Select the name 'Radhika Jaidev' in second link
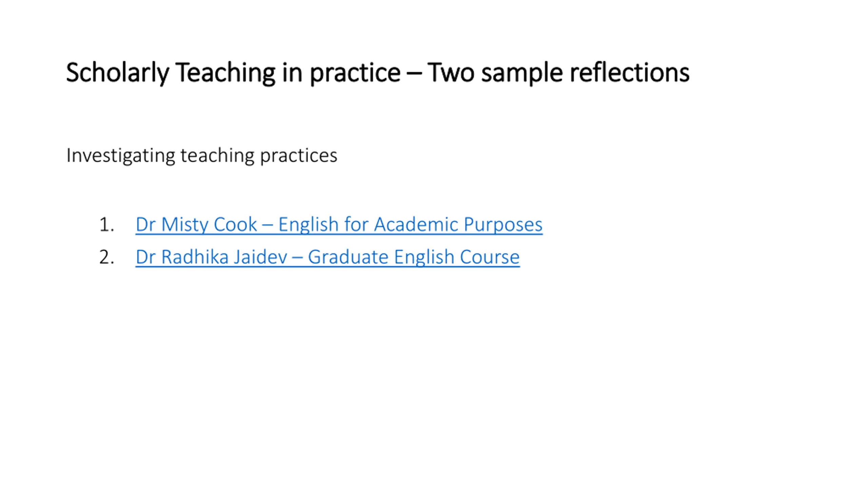 [x=224, y=257]
